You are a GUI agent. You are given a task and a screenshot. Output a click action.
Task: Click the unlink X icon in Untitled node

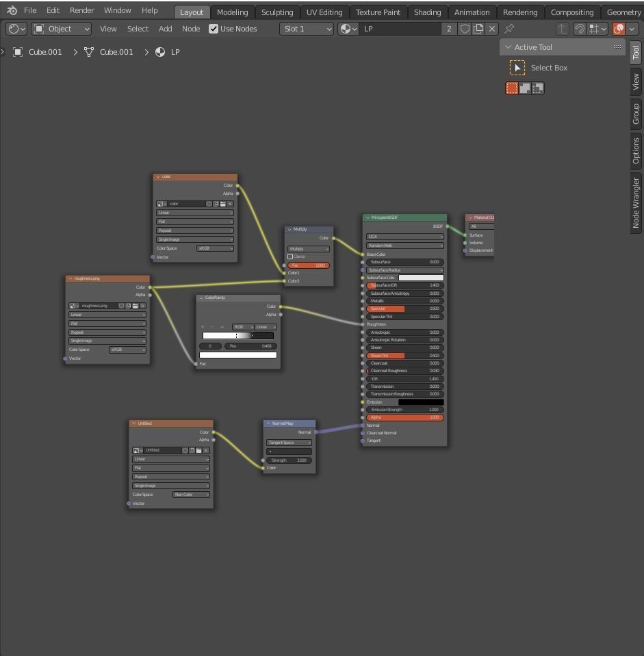tap(206, 450)
